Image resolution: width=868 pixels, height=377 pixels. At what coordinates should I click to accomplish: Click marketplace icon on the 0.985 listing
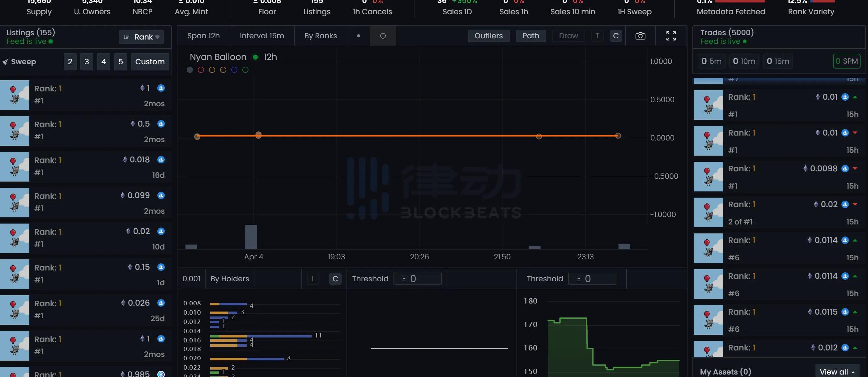click(161, 374)
